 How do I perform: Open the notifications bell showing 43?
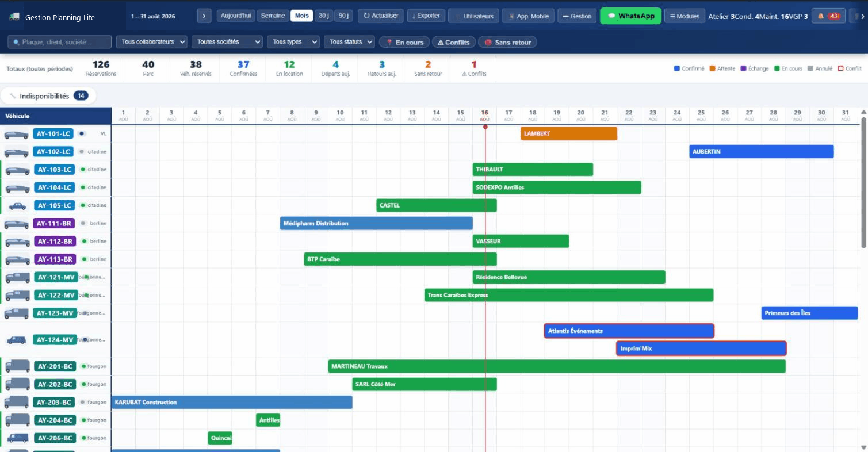point(828,16)
